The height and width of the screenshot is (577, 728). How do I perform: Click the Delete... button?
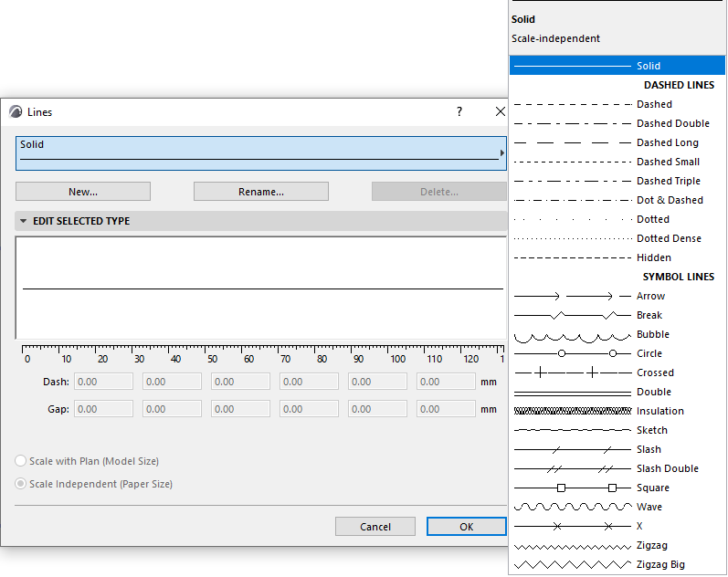click(438, 192)
